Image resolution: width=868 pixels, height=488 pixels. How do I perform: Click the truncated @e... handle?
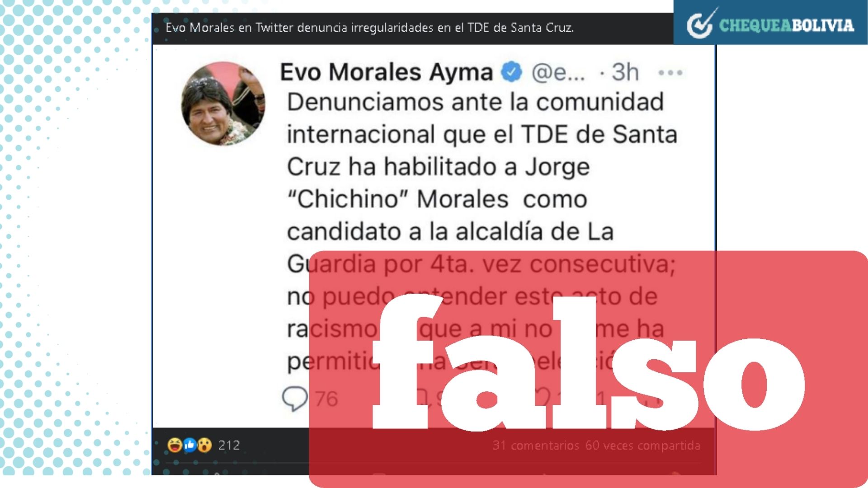click(558, 72)
